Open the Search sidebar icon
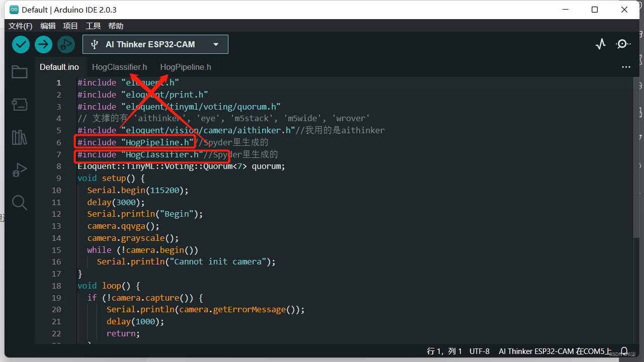 [20, 203]
